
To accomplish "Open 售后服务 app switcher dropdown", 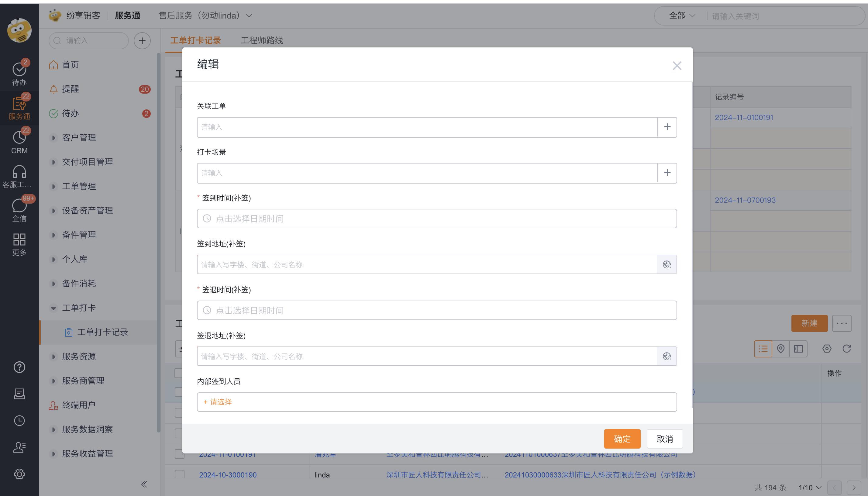I will click(205, 16).
